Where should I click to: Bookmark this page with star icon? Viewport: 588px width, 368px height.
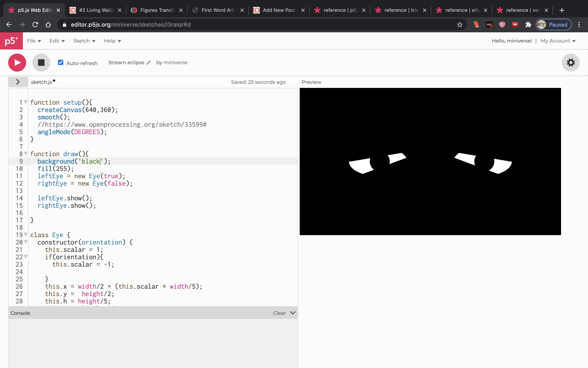click(x=459, y=25)
